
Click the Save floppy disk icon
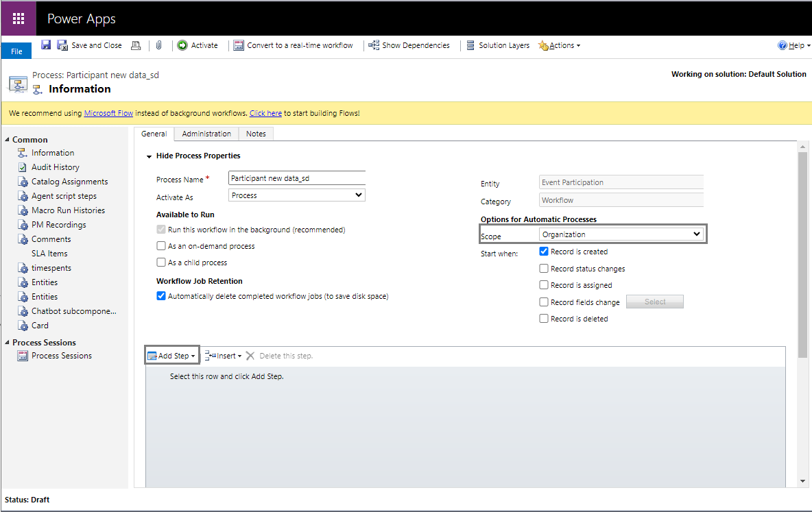[x=46, y=45]
